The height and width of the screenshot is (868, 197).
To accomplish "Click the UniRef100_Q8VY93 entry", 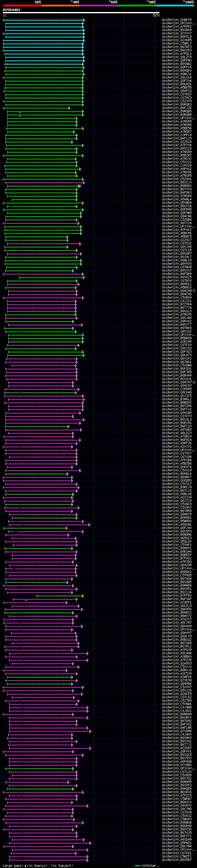I will (x=177, y=264).
